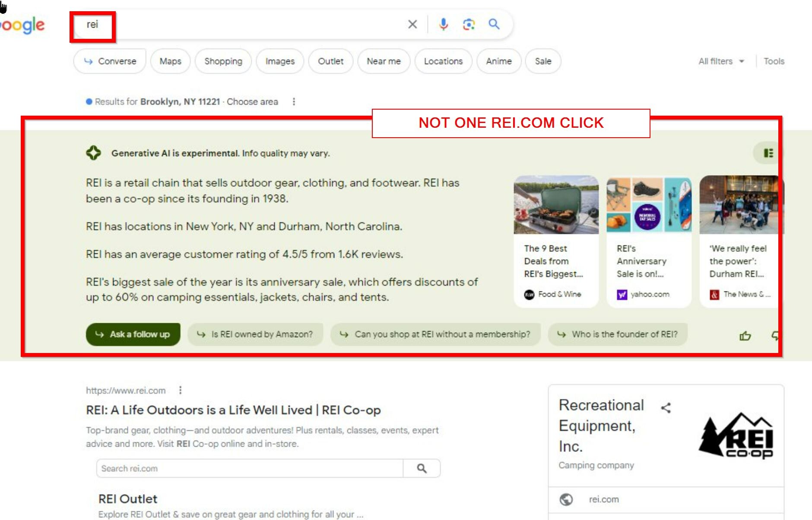Click the REI Co-op logo image

coord(736,435)
